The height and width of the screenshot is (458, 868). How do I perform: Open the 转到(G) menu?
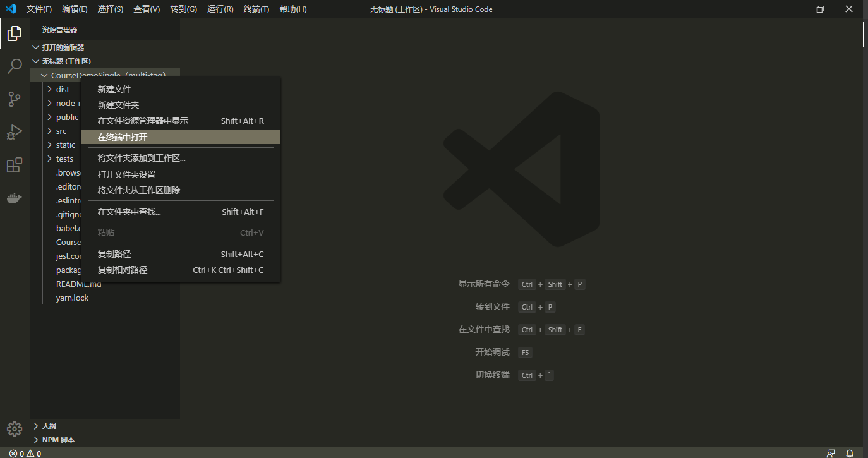[x=183, y=9]
